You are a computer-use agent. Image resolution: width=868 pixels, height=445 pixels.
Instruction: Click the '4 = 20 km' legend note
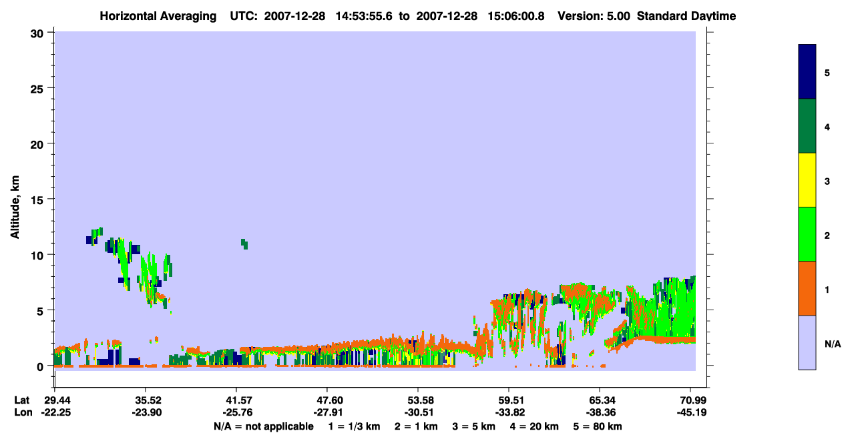(534, 426)
